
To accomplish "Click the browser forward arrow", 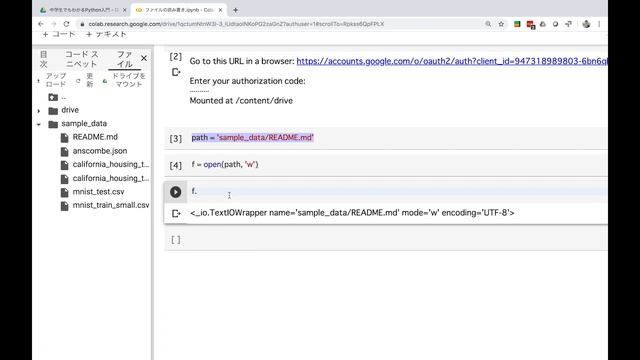I will tap(53, 24).
